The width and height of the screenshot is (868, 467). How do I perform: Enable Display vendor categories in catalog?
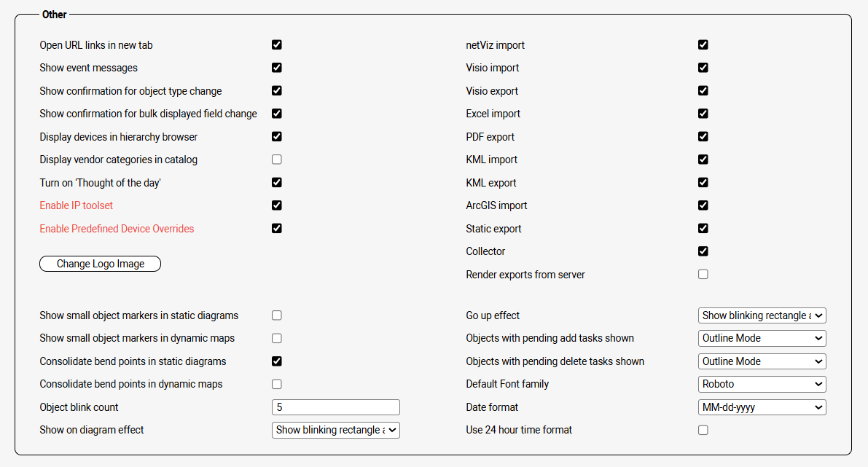pyautogui.click(x=277, y=160)
